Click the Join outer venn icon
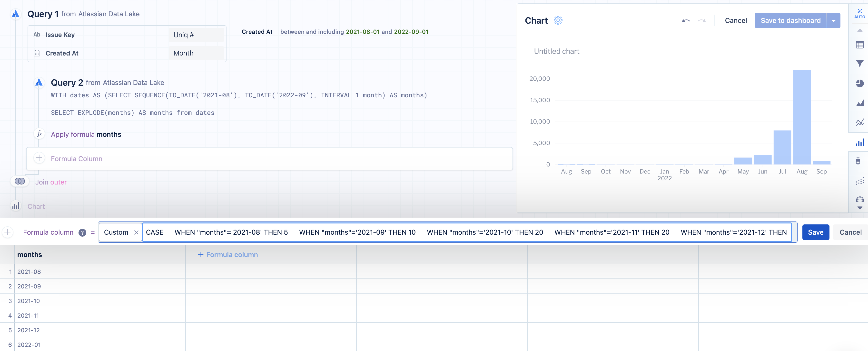 pyautogui.click(x=20, y=181)
